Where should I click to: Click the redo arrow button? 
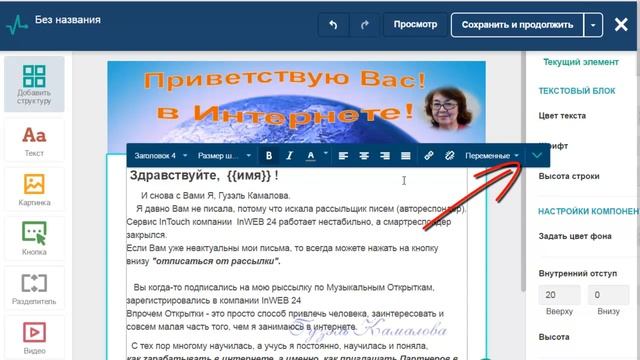(364, 25)
